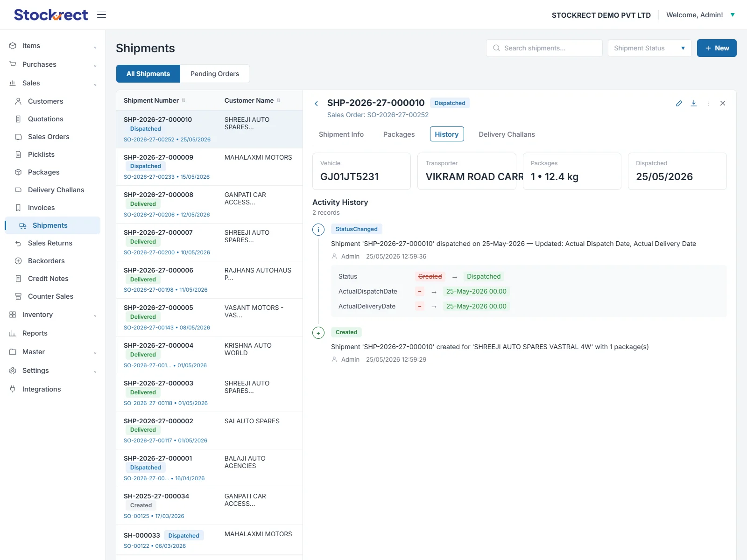Viewport: 747px width, 560px height.
Task: Click customer name SAI AUTO SPARES
Action: (252, 421)
